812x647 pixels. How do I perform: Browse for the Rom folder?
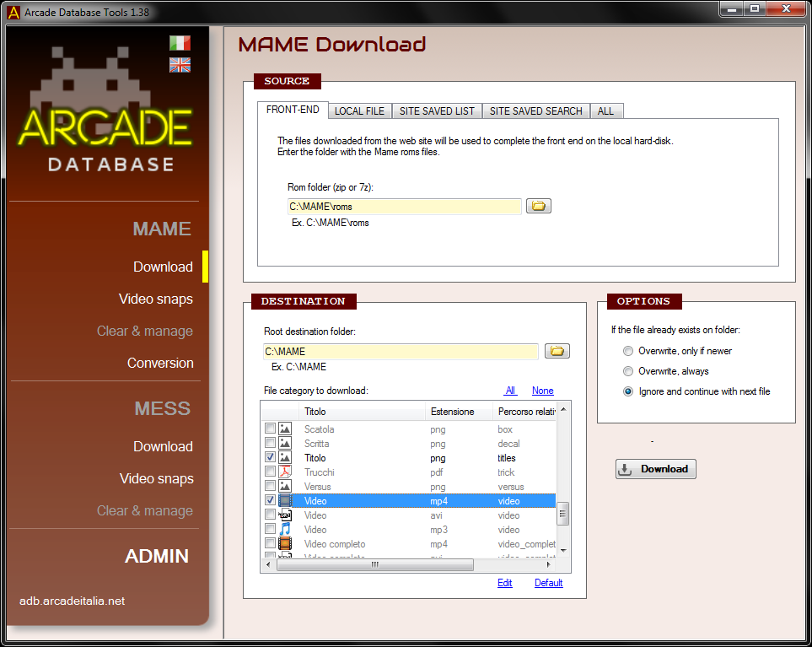point(539,206)
